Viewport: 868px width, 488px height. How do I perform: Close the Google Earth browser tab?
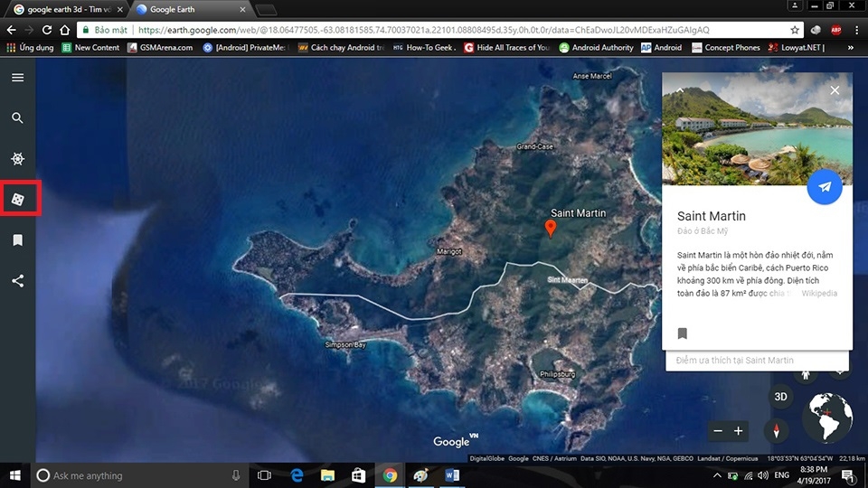(x=242, y=9)
